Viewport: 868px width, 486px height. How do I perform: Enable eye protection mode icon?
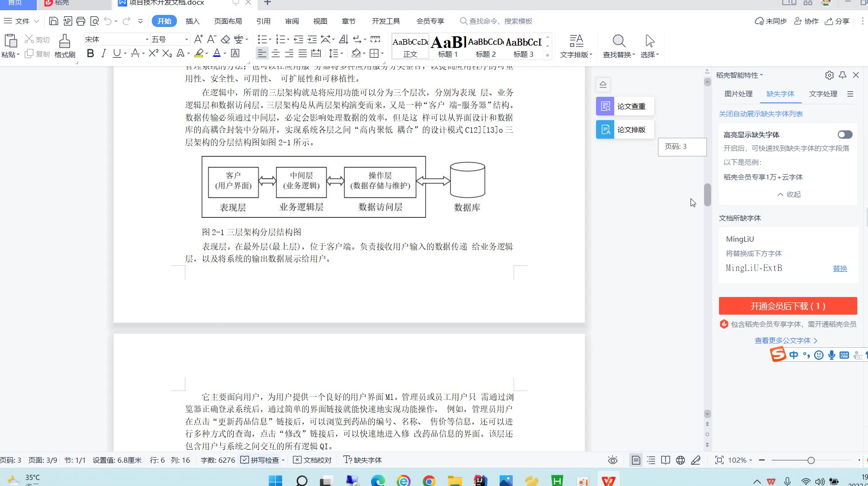[613, 460]
